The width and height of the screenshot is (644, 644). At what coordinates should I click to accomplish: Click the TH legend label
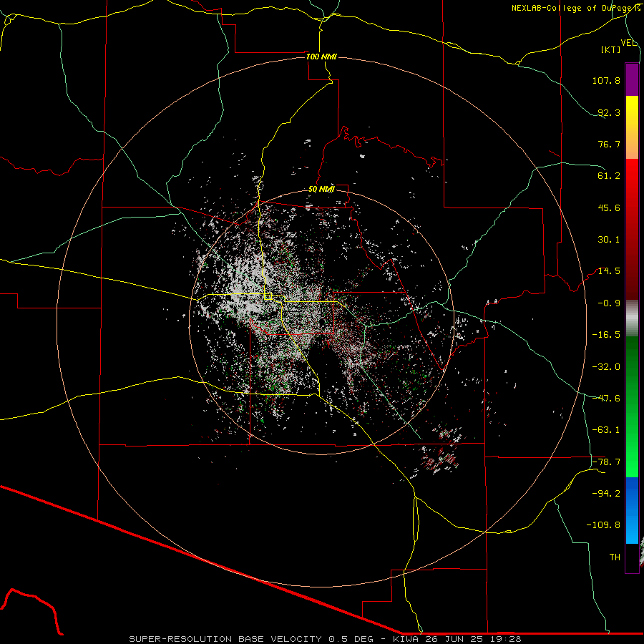pos(615,557)
